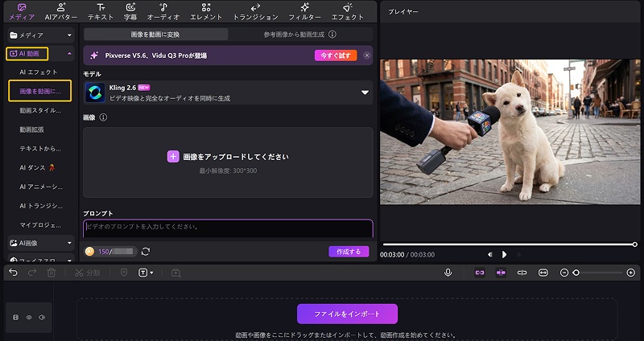Click the split-at-playhead icon
The width and height of the screenshot is (644, 341).
[x=522, y=273]
